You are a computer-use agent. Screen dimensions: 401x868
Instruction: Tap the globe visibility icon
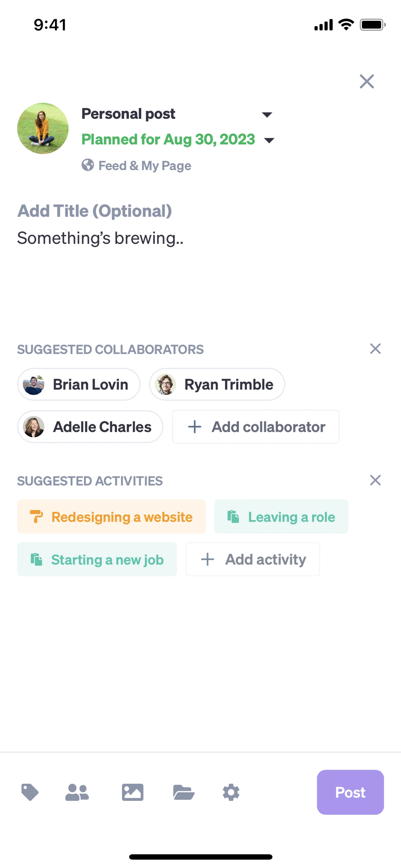pos(88,165)
